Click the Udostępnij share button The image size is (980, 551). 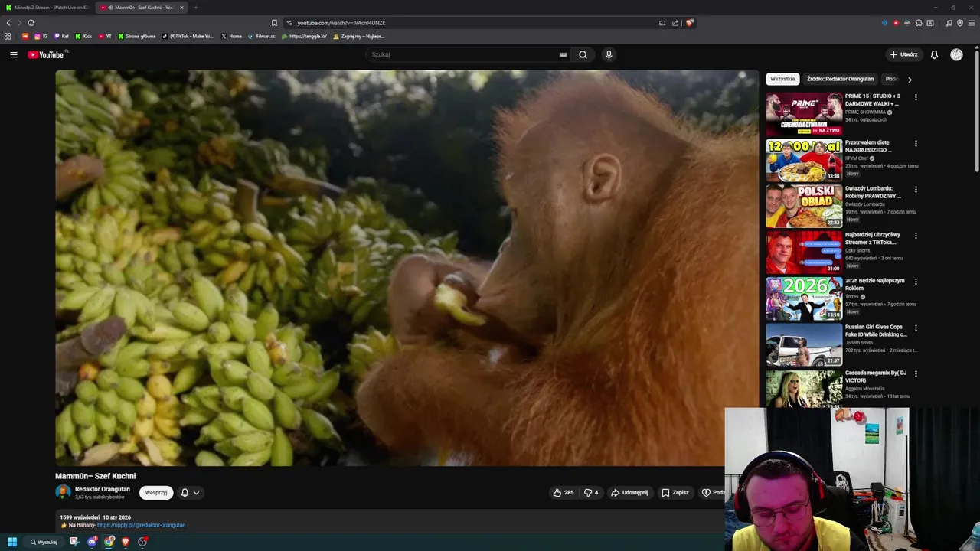(629, 493)
